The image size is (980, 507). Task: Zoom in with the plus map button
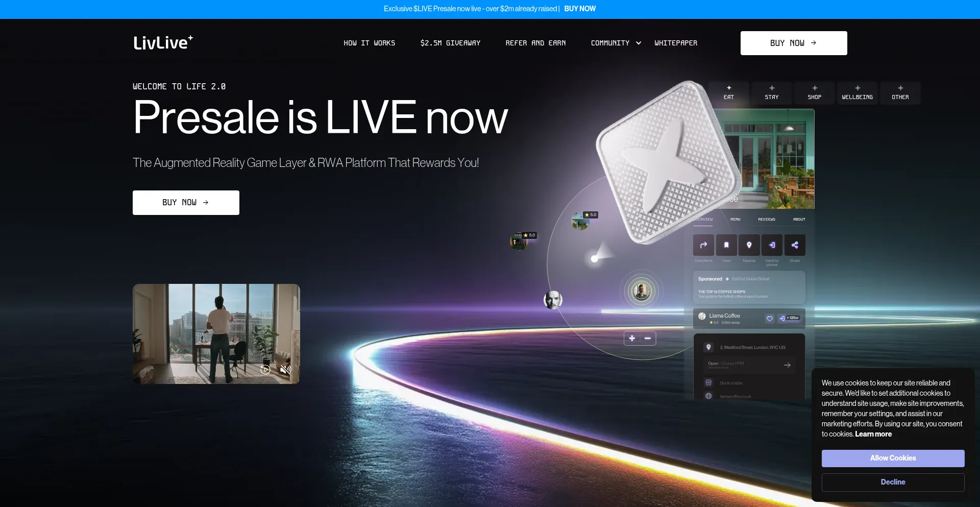tap(632, 339)
